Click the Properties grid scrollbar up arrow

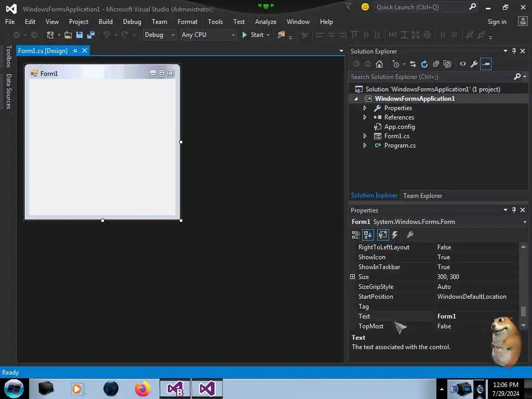[523, 247]
